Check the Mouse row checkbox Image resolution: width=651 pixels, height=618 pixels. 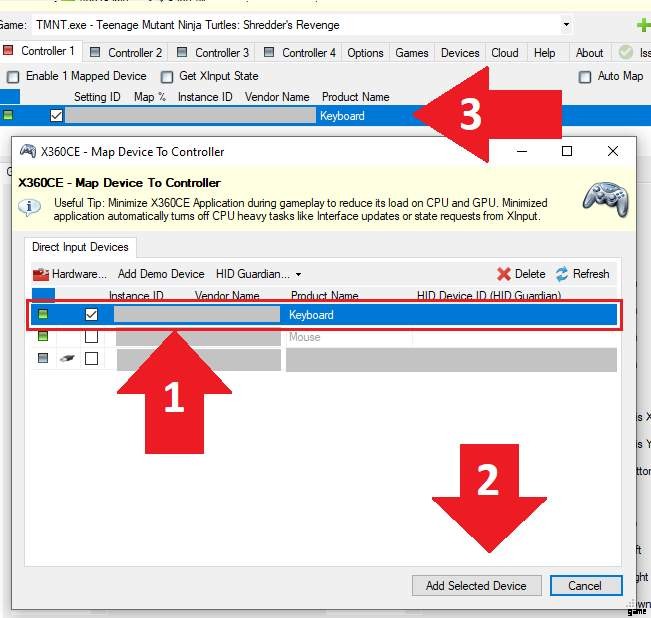tap(91, 336)
